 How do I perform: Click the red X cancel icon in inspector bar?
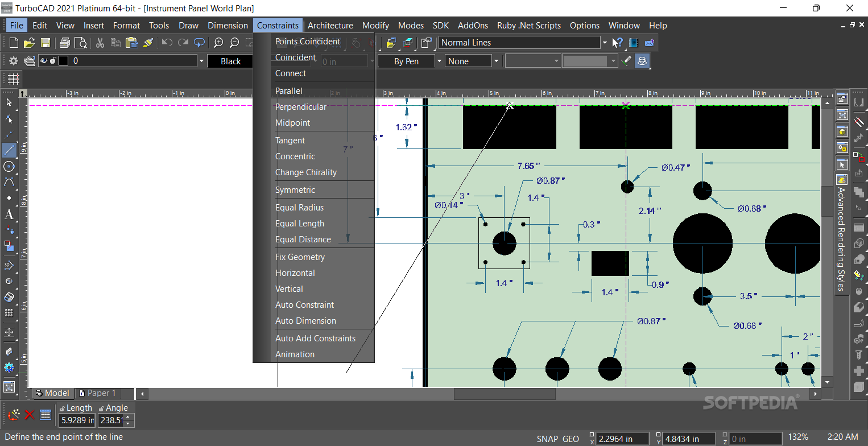[x=30, y=415]
